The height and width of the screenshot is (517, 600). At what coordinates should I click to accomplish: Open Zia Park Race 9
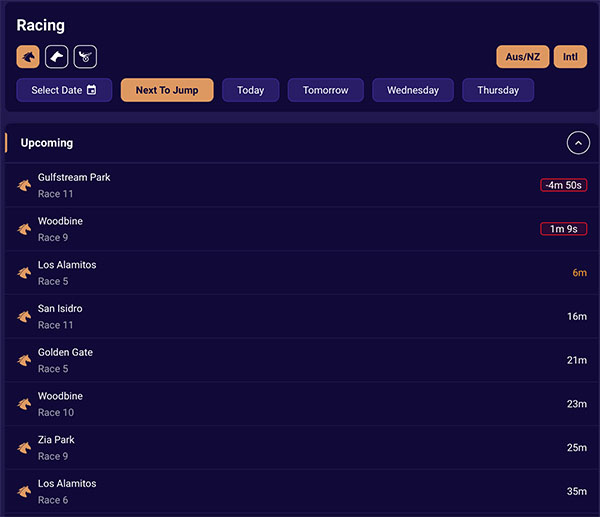tap(302, 448)
